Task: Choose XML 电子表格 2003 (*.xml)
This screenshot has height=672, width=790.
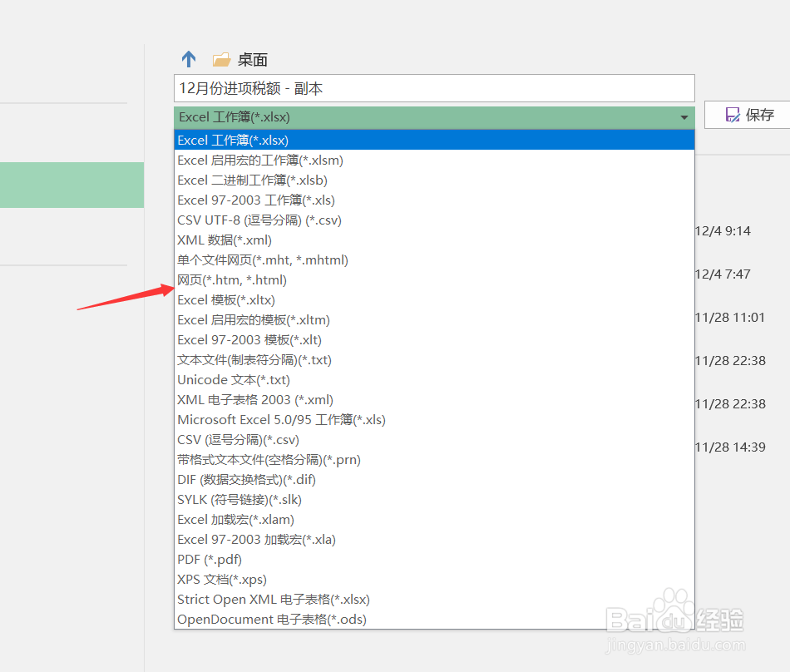Action: [x=434, y=399]
